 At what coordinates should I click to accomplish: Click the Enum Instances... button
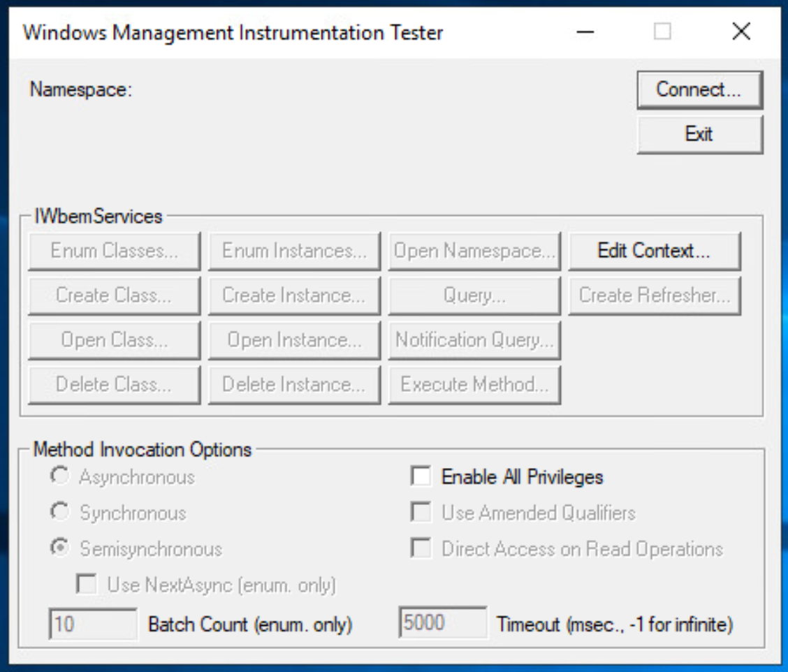294,251
